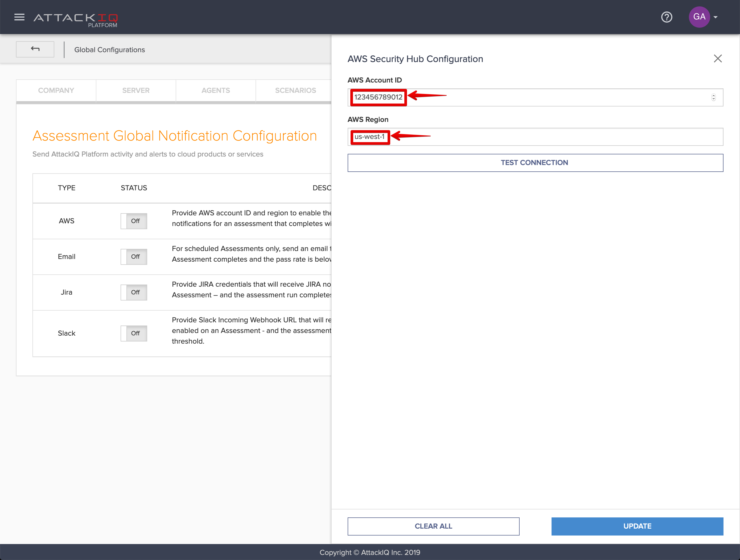Close the AWS Security Hub Configuration panel
The height and width of the screenshot is (560, 740).
point(718,59)
